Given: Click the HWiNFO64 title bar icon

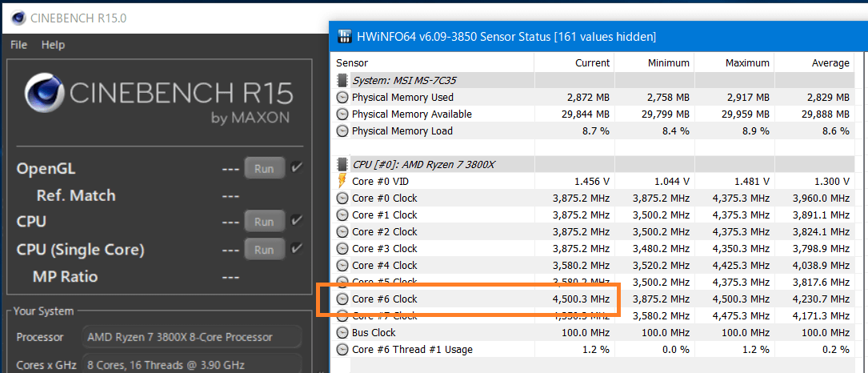Looking at the screenshot, I should (x=344, y=37).
